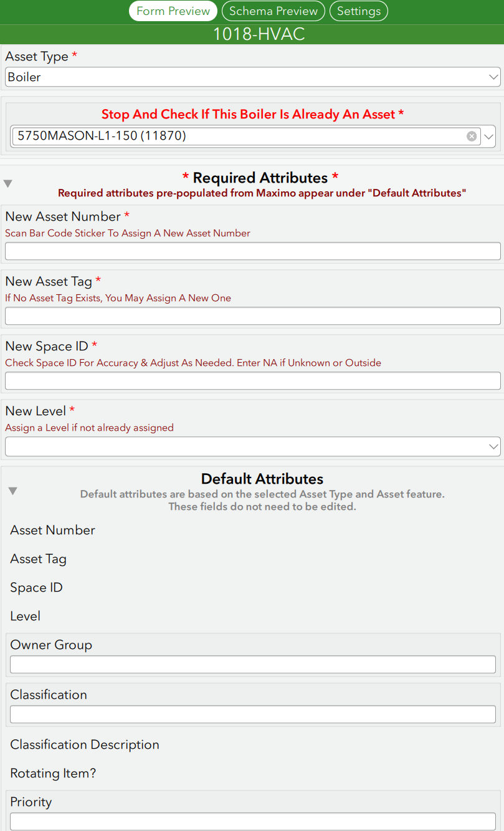
Task: Collapse the Default Attributes section
Action: 12,491
